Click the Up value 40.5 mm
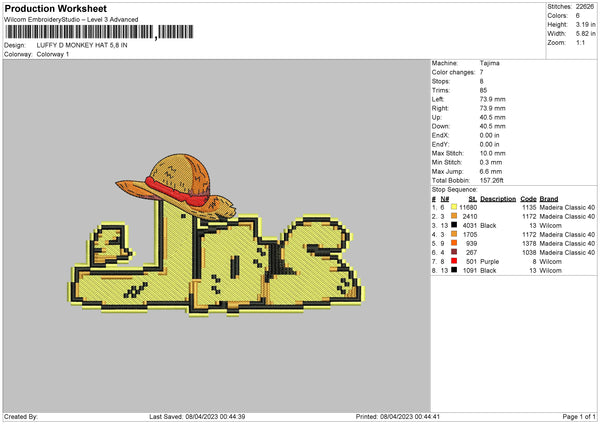 (x=492, y=117)
